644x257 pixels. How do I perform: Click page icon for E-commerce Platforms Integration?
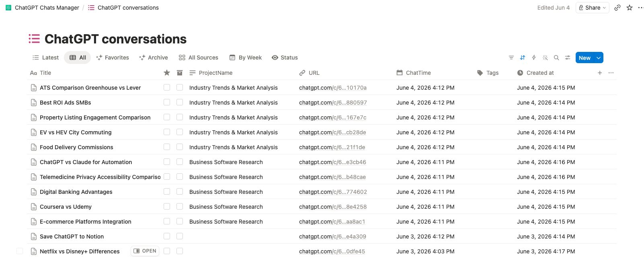pyautogui.click(x=34, y=222)
